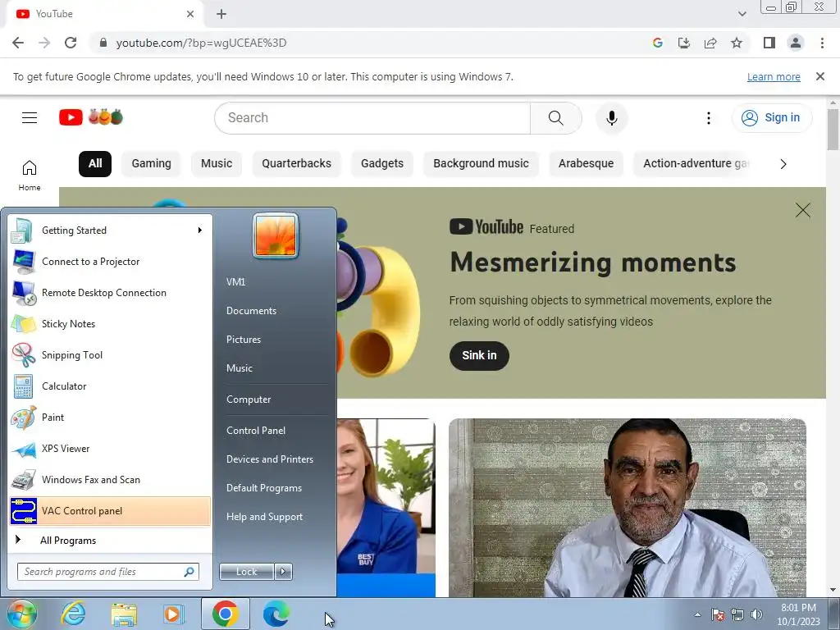Open Snipping Tool from Start menu
The image size is (840, 630).
[x=111, y=355]
